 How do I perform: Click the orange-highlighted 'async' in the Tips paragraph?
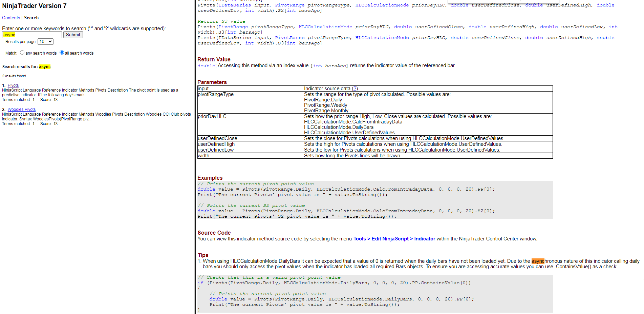point(538,261)
